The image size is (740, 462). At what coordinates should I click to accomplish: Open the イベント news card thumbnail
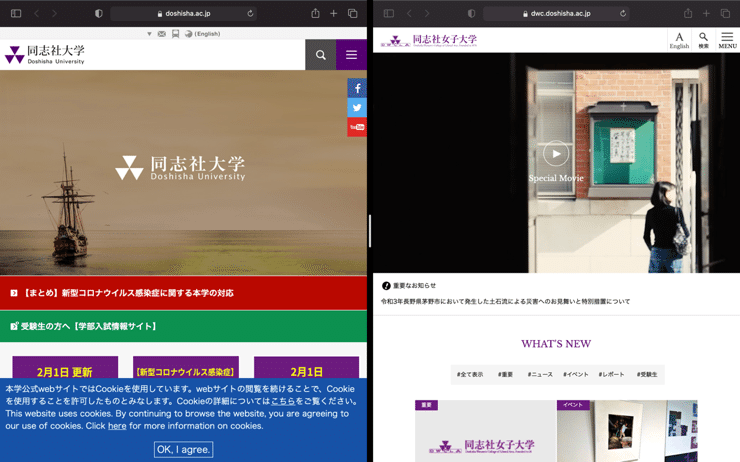(x=627, y=431)
